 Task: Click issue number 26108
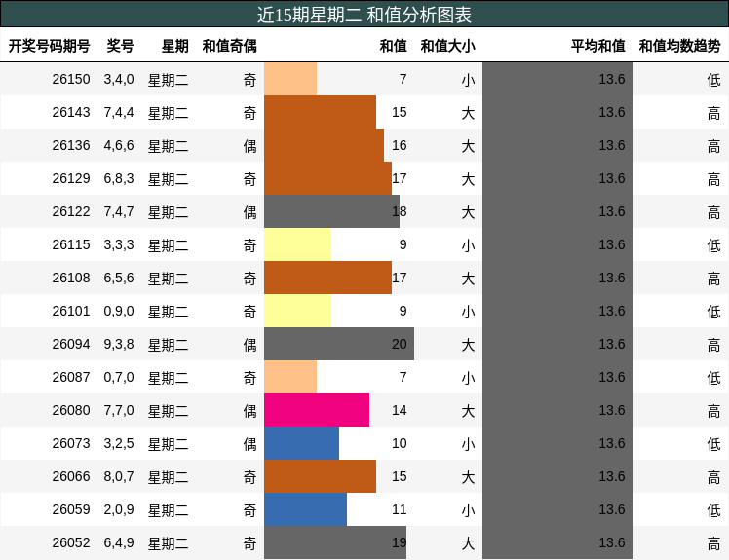point(71,278)
